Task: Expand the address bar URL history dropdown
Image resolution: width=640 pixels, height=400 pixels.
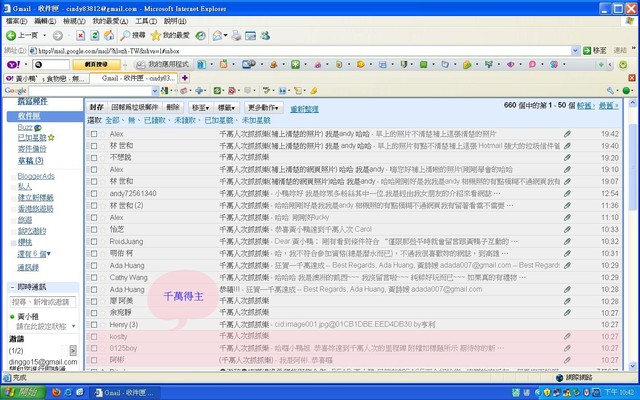Action: 575,51
